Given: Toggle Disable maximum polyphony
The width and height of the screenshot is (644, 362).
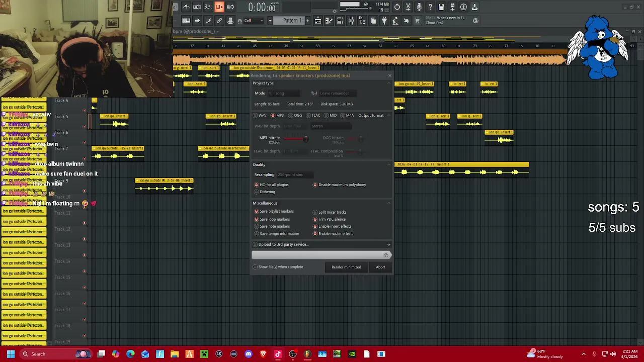Looking at the screenshot, I should (340, 185).
